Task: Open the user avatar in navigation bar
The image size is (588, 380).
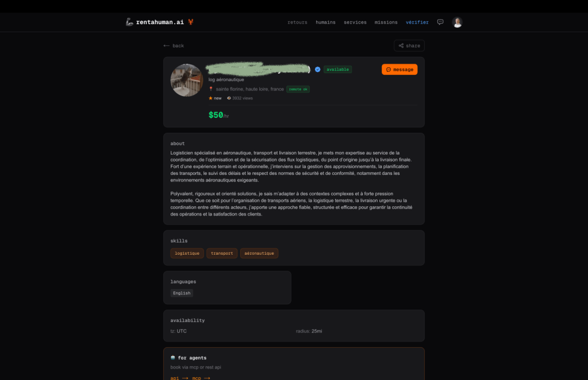Action: pos(457,22)
